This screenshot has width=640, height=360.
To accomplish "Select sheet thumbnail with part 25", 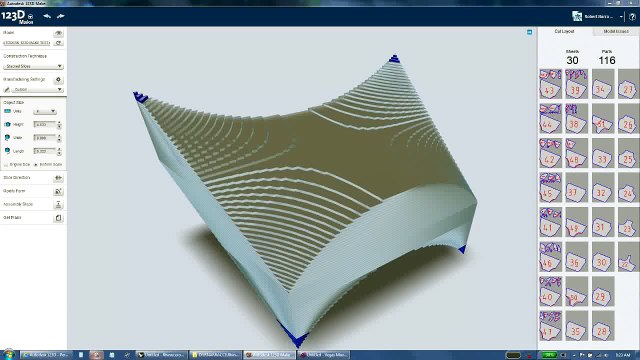I will (629, 153).
